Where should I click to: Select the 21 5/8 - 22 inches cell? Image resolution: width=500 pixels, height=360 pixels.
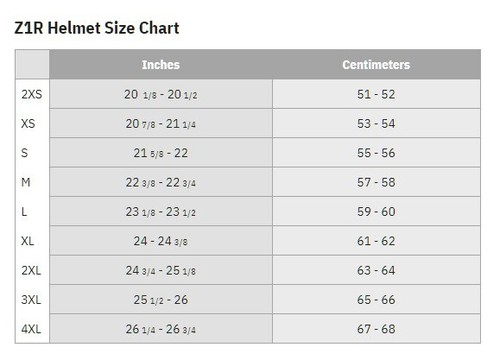tap(161, 153)
